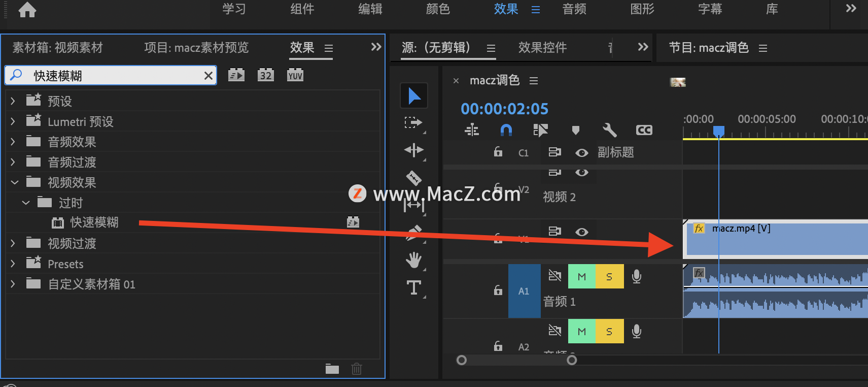This screenshot has width=868, height=387.
Task: Switch to 项目: macz素材预览 panel tab
Action: point(196,48)
